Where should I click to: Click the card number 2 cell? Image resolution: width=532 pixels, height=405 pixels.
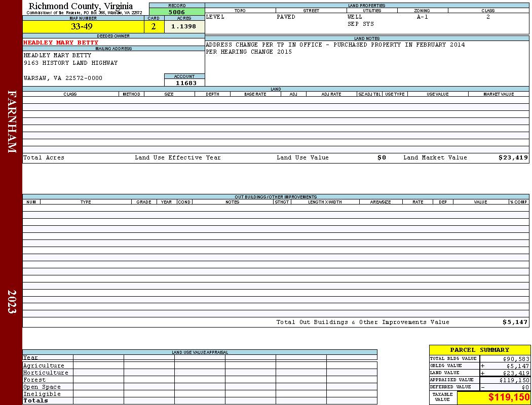tap(154, 26)
